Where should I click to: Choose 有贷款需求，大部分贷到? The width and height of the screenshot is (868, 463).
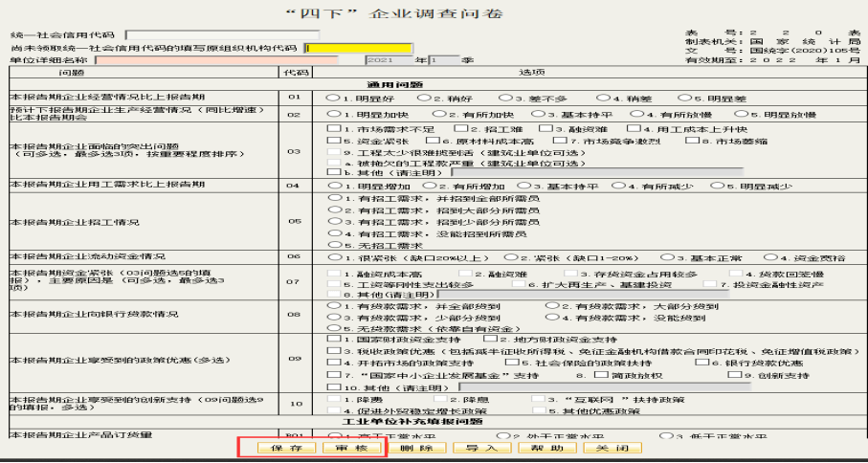tap(551, 305)
